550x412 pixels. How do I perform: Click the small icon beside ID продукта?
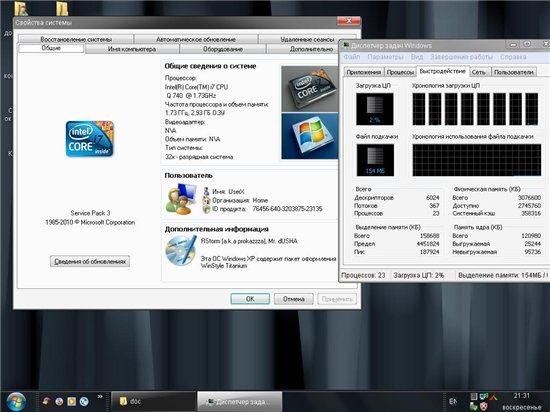click(x=206, y=209)
